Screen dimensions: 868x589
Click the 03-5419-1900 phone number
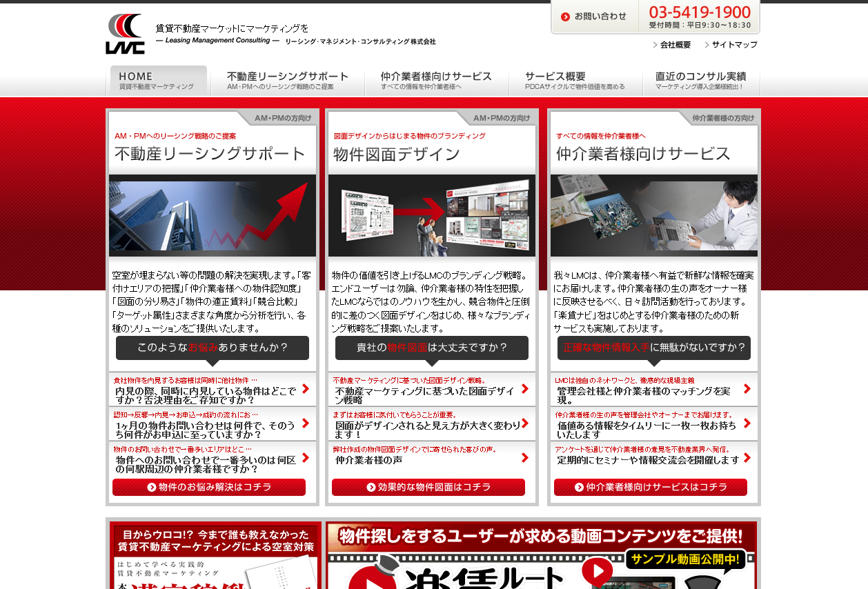(700, 12)
